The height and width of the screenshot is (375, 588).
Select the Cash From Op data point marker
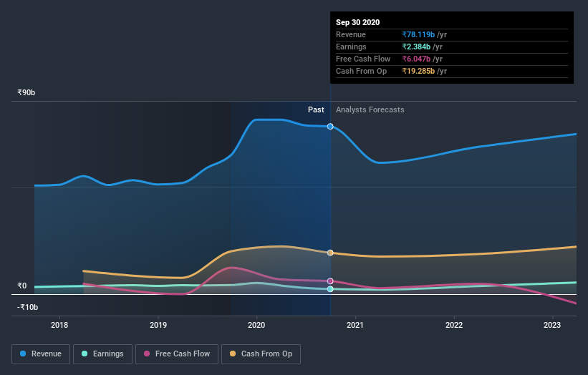330,253
